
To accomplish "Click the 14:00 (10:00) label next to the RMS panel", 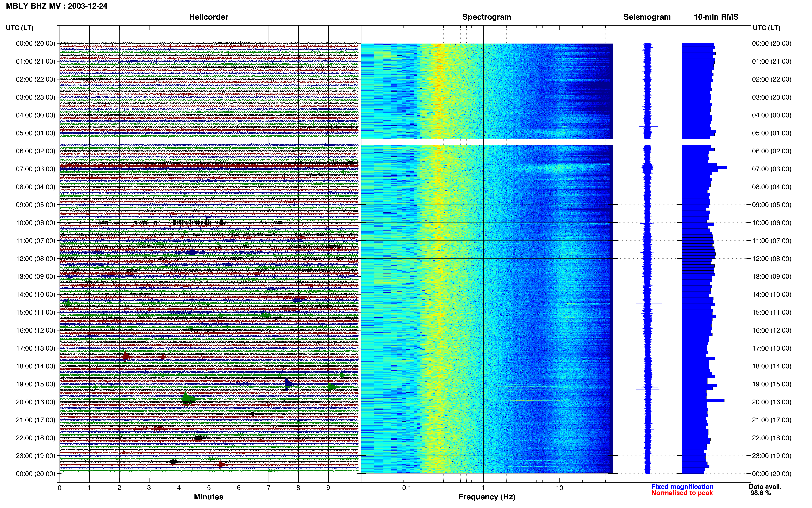I will (x=772, y=295).
